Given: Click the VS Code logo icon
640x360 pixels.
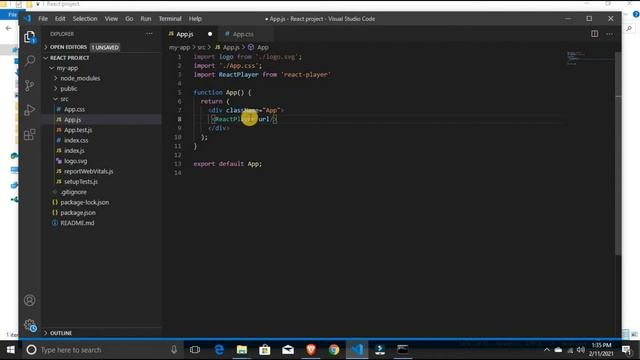Looking at the screenshot, I should click(x=27, y=19).
